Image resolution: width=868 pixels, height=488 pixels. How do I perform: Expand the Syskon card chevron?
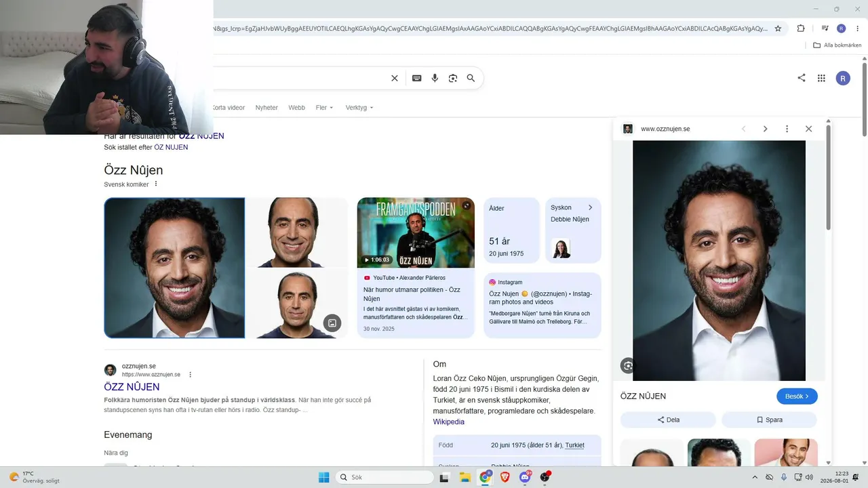tap(590, 207)
